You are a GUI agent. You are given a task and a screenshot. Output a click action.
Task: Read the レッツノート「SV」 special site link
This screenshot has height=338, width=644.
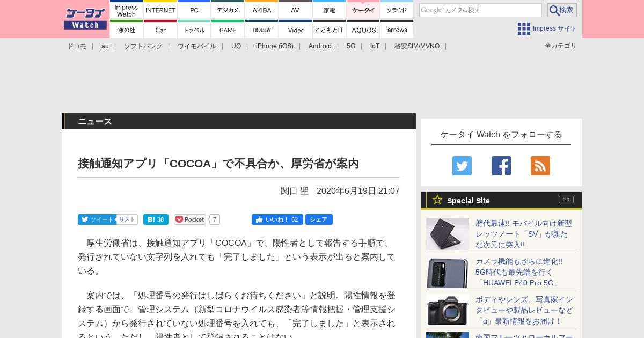[524, 234]
